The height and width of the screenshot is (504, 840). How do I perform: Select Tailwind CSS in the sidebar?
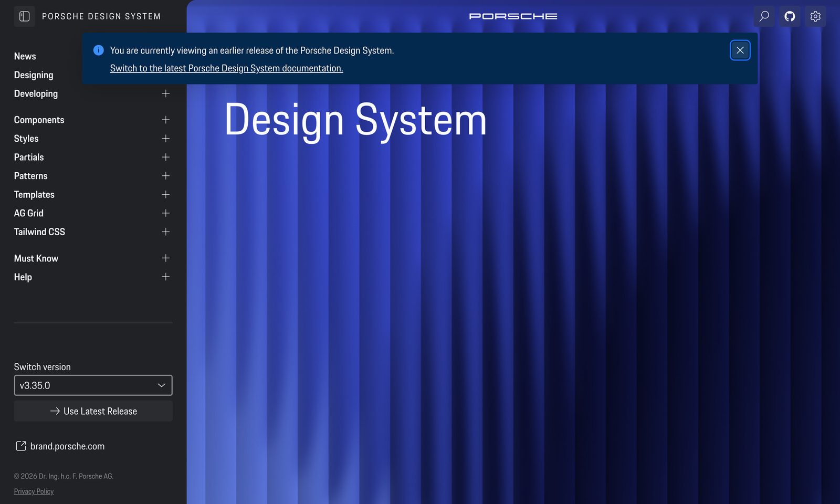tap(39, 232)
